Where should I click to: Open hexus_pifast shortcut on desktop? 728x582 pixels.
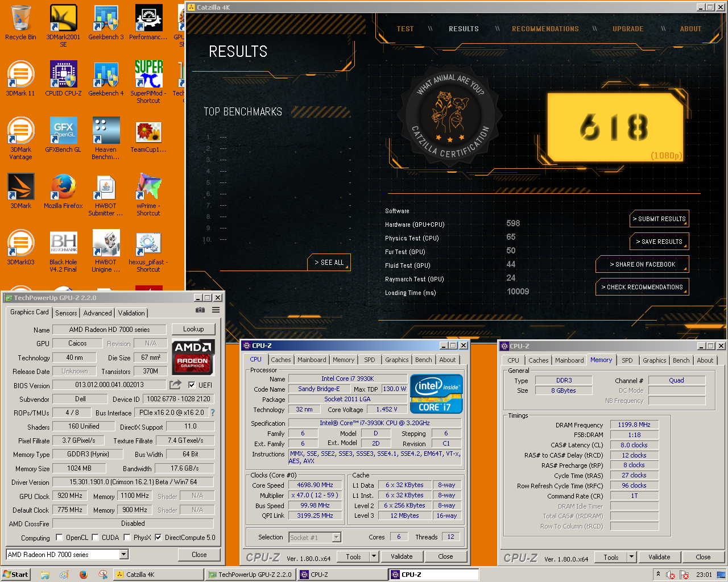pos(148,251)
